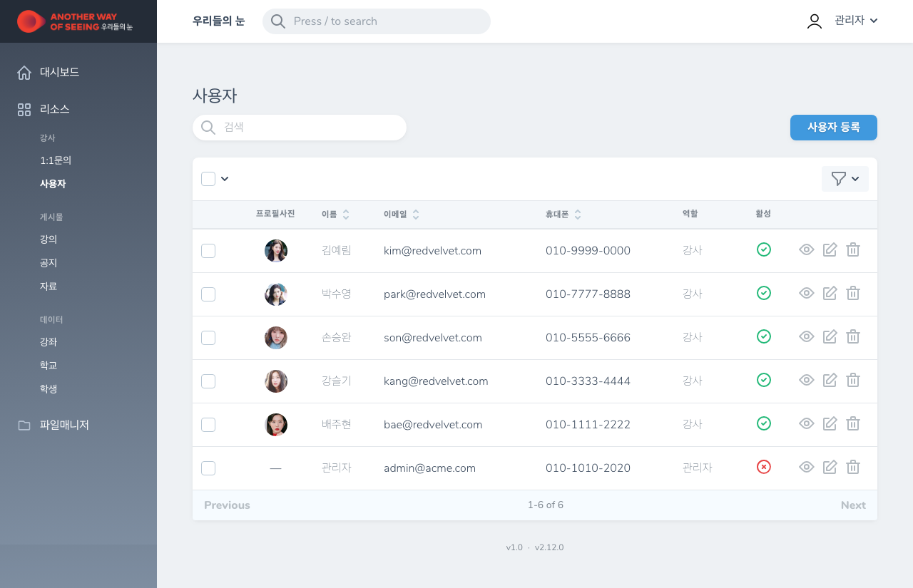
Task: Open the 파일매니저 folder icon
Action: click(24, 424)
